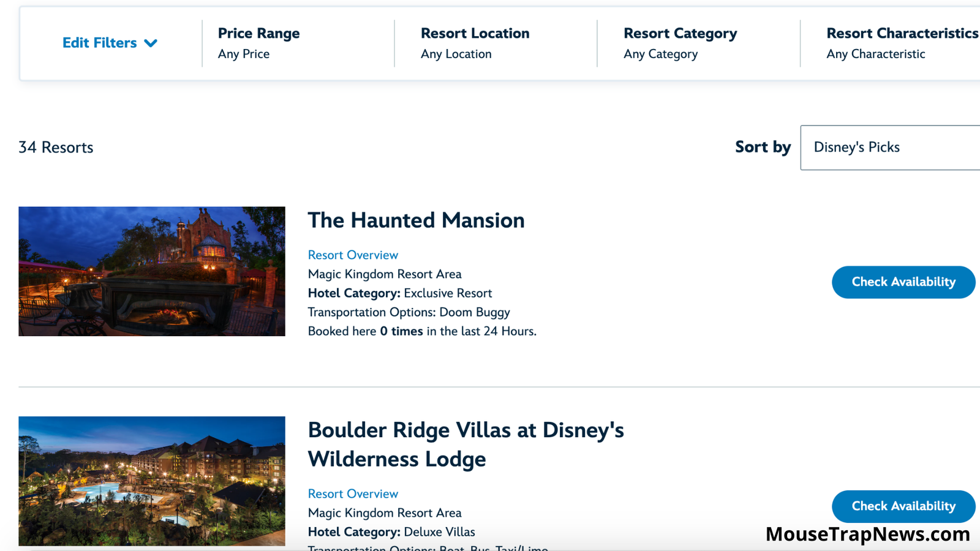Open Resort Overview for Boulder Ridge Villas
This screenshot has width=980, height=551.
point(353,493)
